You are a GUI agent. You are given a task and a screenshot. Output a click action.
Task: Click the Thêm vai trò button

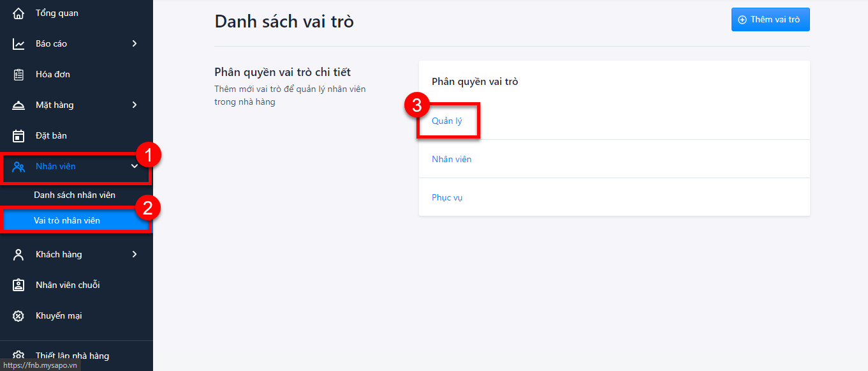point(770,20)
